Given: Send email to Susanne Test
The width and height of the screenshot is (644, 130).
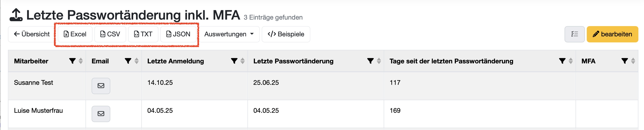Looking at the screenshot, I should tap(101, 86).
